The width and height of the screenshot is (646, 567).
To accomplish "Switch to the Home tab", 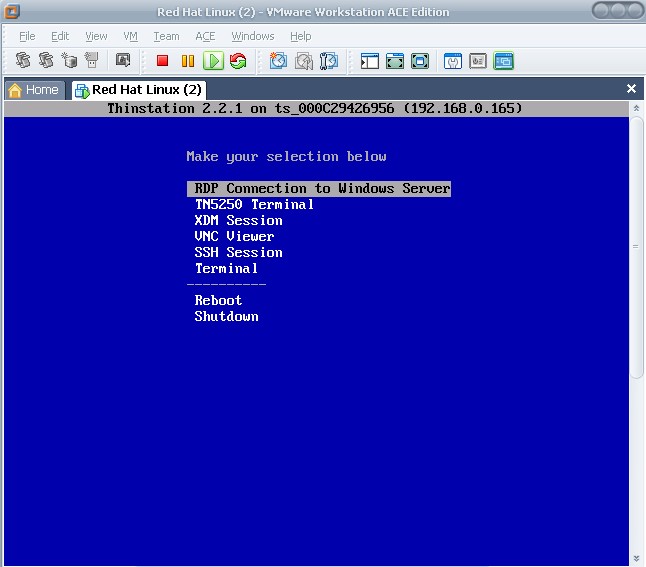I will 35,90.
